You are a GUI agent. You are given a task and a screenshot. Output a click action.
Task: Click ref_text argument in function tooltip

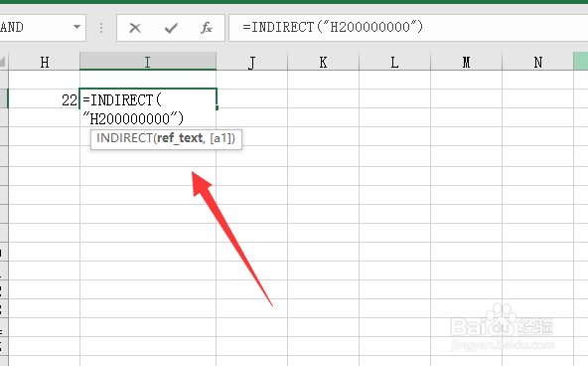point(180,138)
